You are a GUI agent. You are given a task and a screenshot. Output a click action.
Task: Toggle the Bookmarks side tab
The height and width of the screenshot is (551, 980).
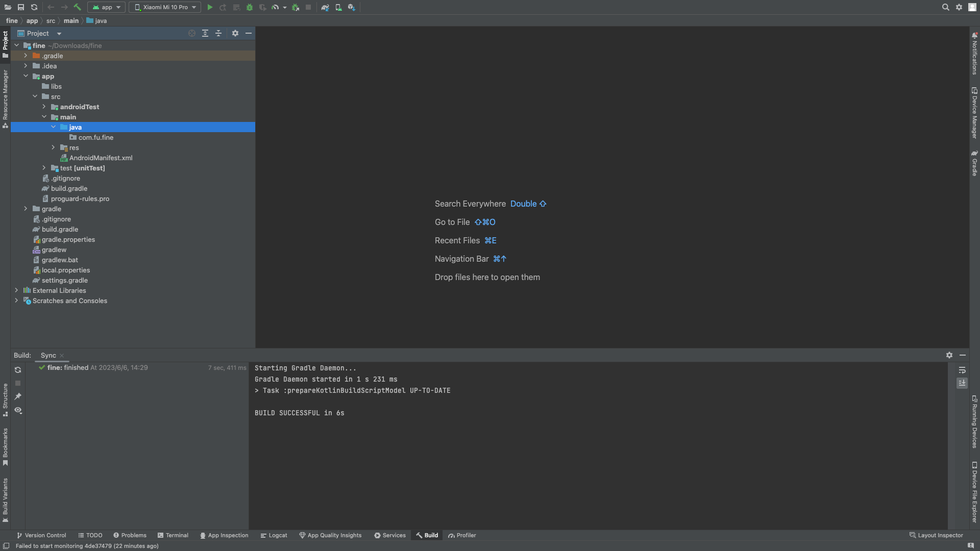[5, 447]
